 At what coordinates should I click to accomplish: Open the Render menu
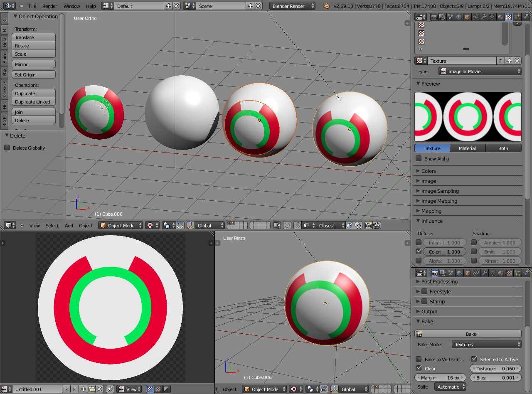[x=50, y=6]
